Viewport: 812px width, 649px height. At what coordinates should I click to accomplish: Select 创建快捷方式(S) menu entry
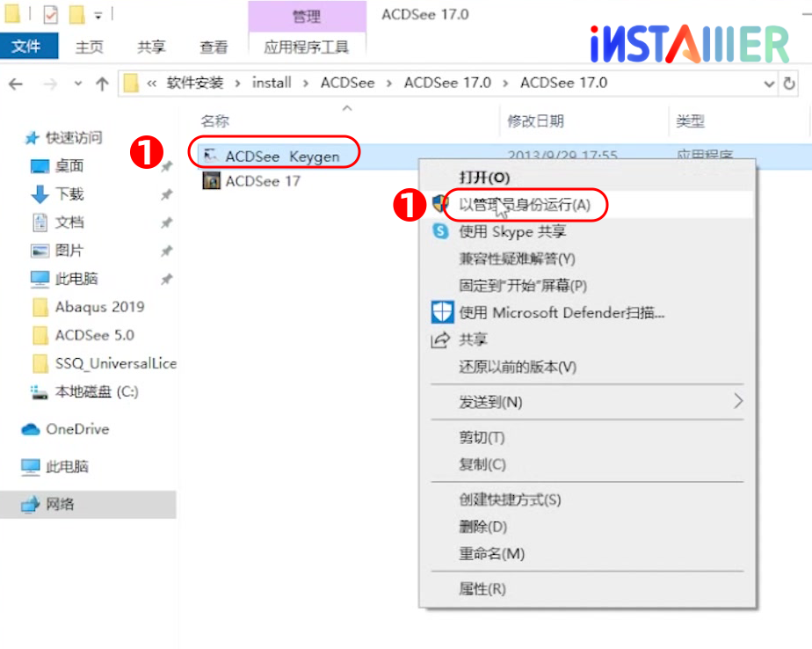(x=510, y=500)
